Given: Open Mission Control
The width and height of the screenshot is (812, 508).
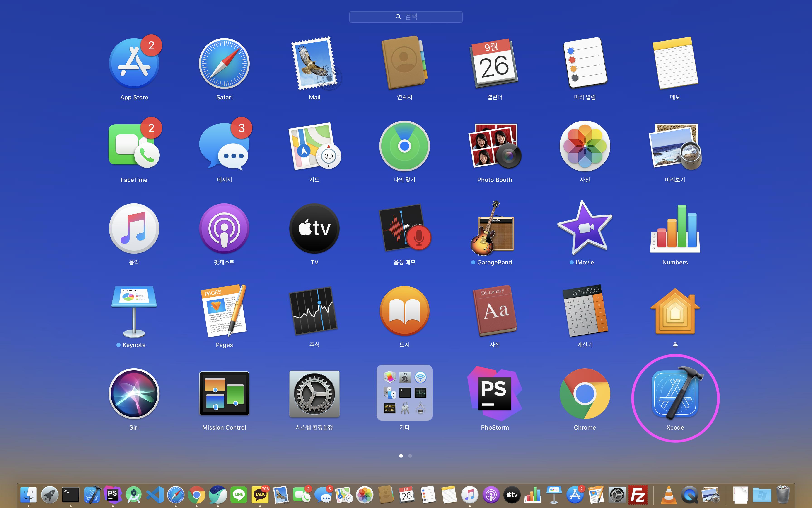Looking at the screenshot, I should (224, 394).
